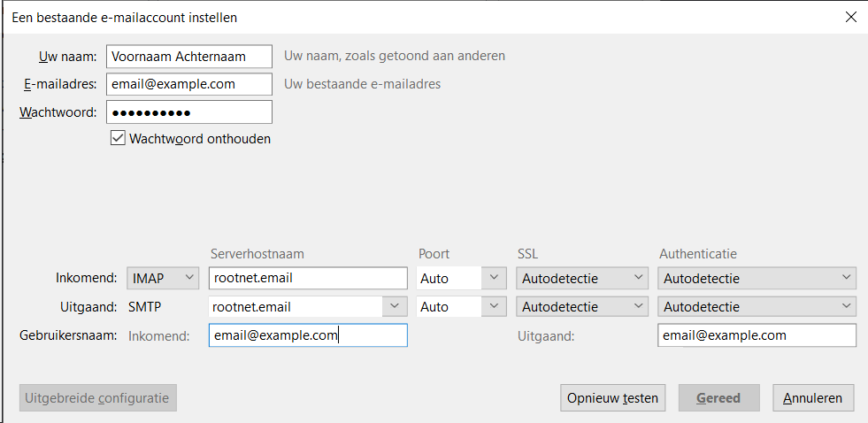Open the outgoing Authenticatie dropdown
868x423 pixels.
(757, 307)
